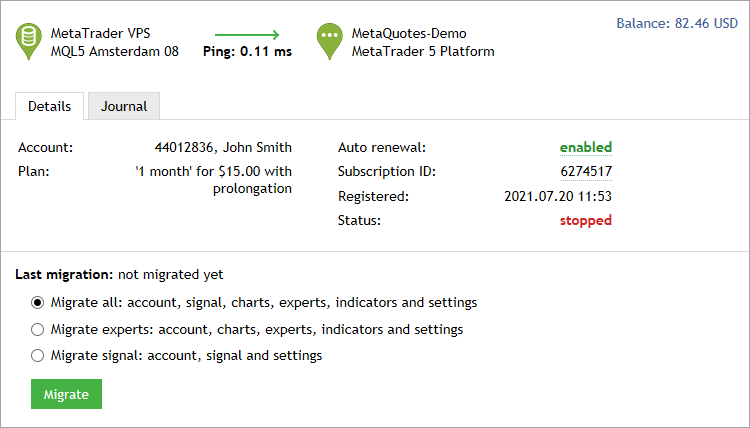The height and width of the screenshot is (428, 750).
Task: Click the MetaTrader 5 Platform label
Action: 423,51
